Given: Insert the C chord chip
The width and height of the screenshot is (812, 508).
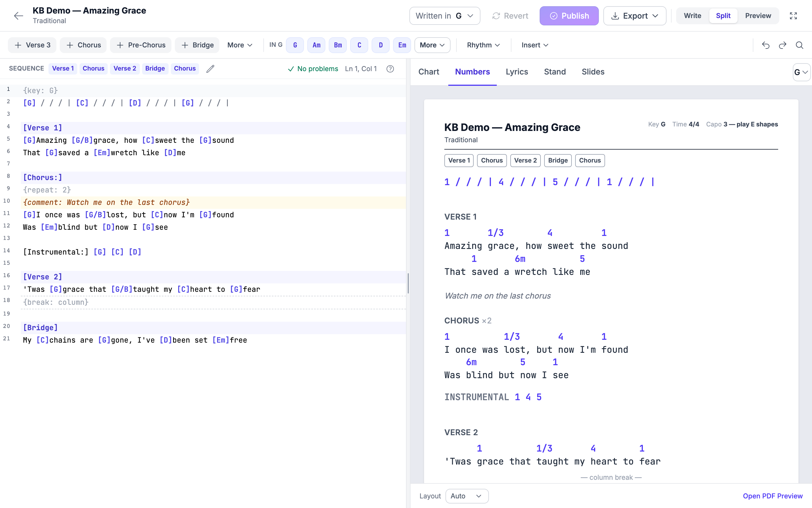Looking at the screenshot, I should coord(359,45).
